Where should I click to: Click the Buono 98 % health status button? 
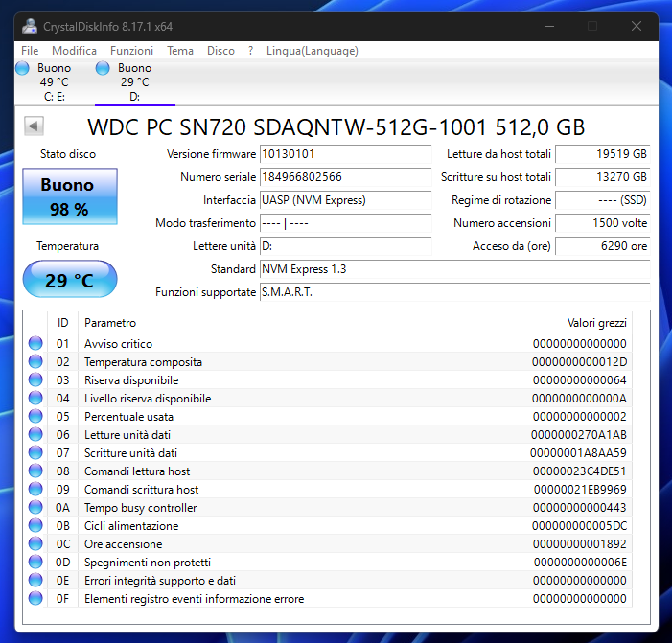(x=70, y=196)
